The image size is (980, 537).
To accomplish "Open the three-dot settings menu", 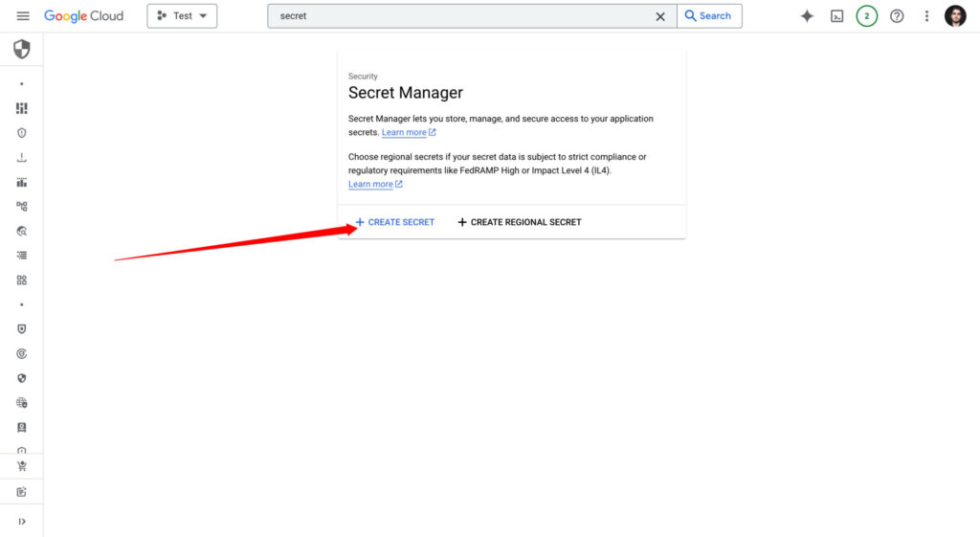I will point(926,16).
